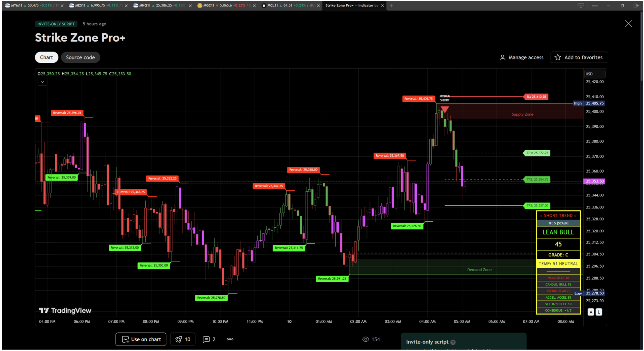644x351 pixels.
Task: Toggle log scale with the L button
Action: pyautogui.click(x=599, y=312)
